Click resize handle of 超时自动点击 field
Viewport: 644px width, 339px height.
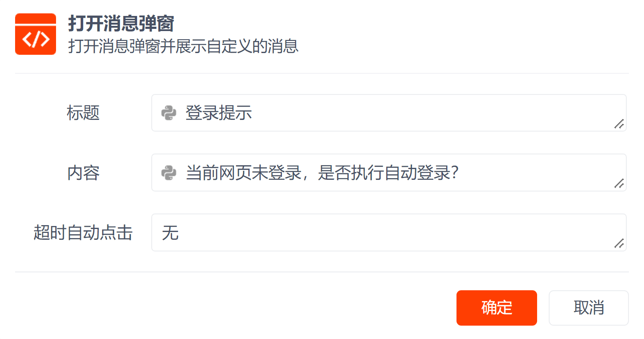pos(619,244)
